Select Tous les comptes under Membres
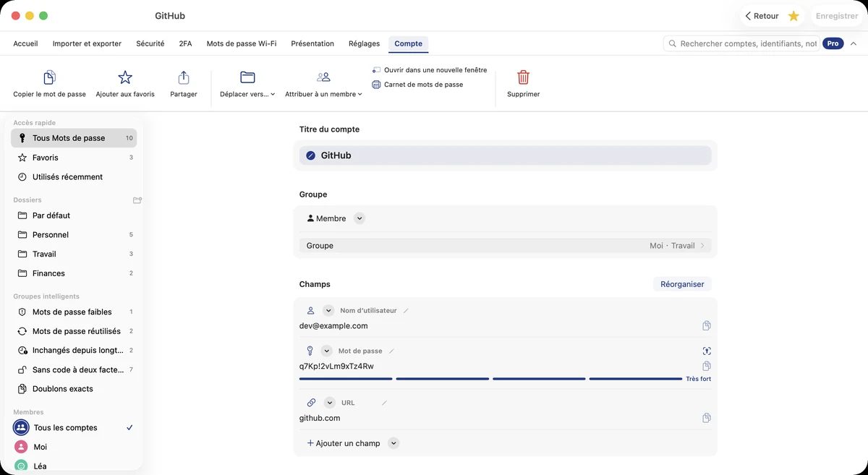 coord(74,428)
